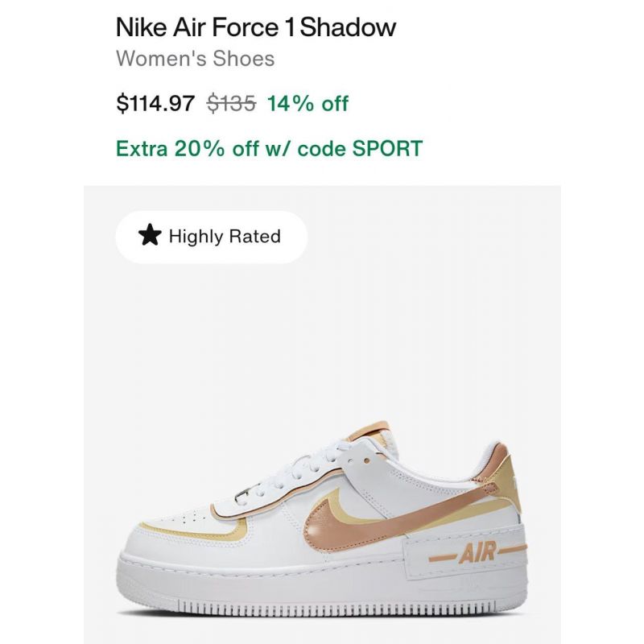This screenshot has height=644, width=644.
Task: Click the $114.97 sale price
Action: (155, 103)
